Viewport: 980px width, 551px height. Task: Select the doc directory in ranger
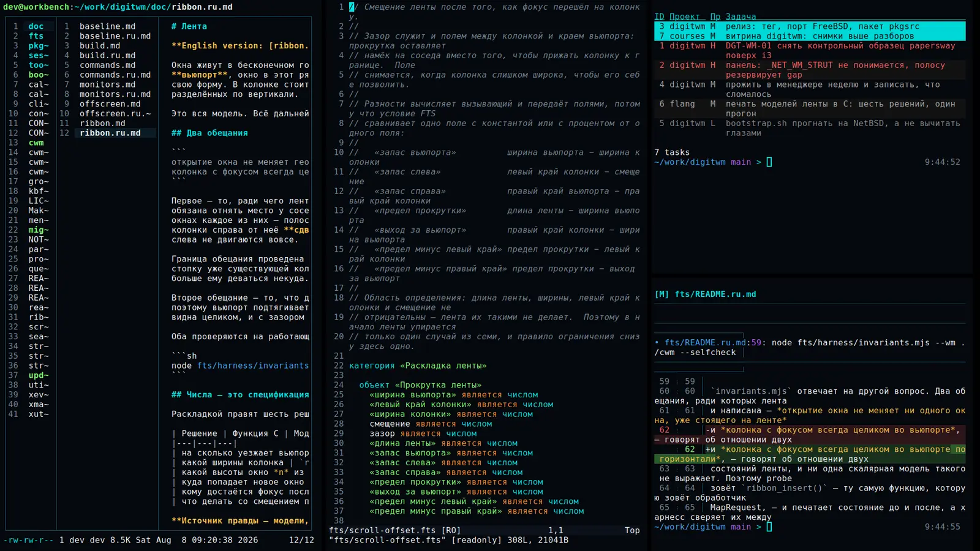pos(36,26)
